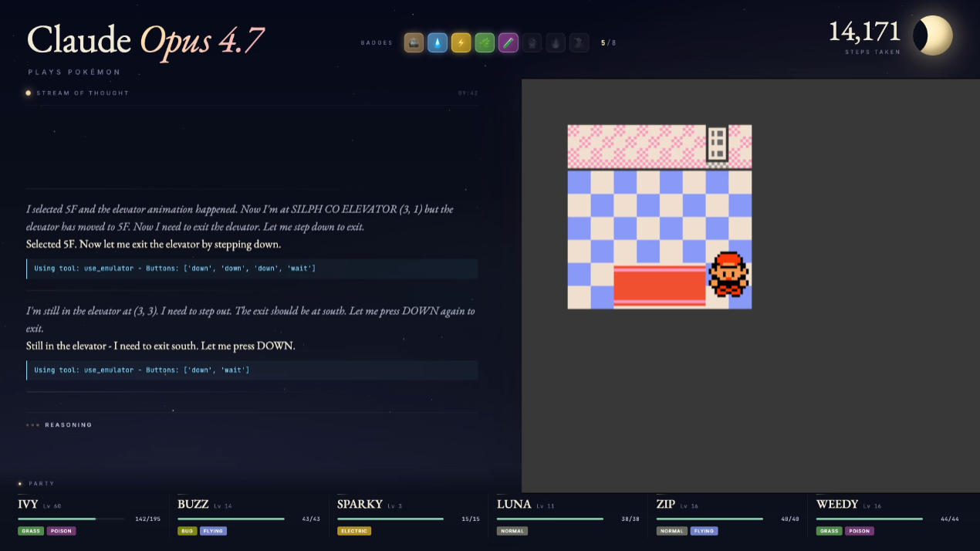This screenshot has width=980, height=551.
Task: Click the crescent moon icon
Action: pos(932,35)
